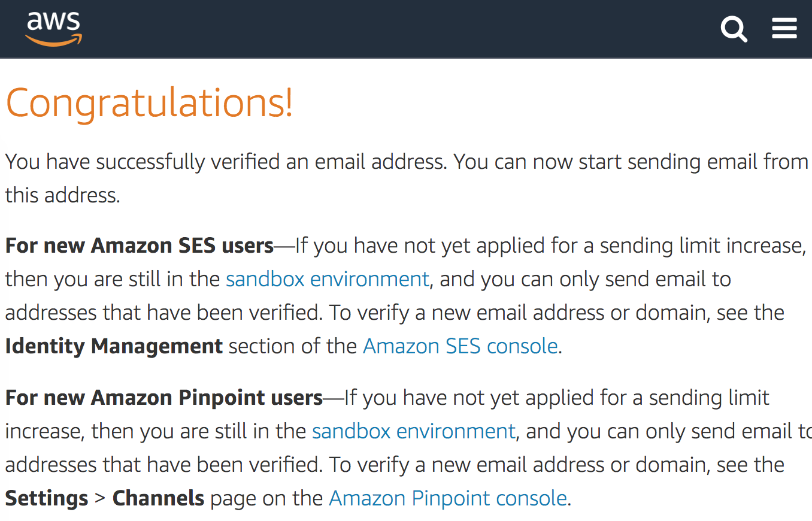The image size is (812, 521).
Task: Open the search magnifier icon
Action: point(734,29)
